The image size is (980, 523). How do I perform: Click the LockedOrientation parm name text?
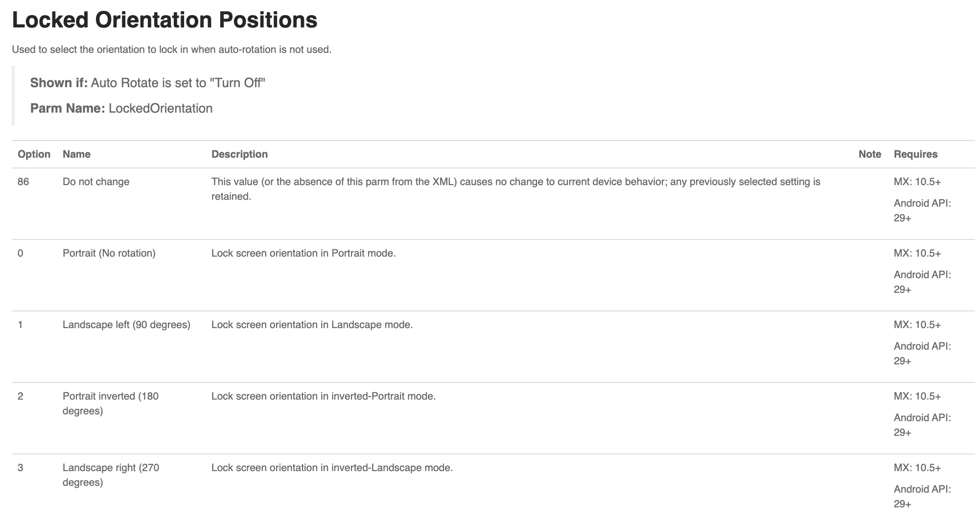click(161, 108)
